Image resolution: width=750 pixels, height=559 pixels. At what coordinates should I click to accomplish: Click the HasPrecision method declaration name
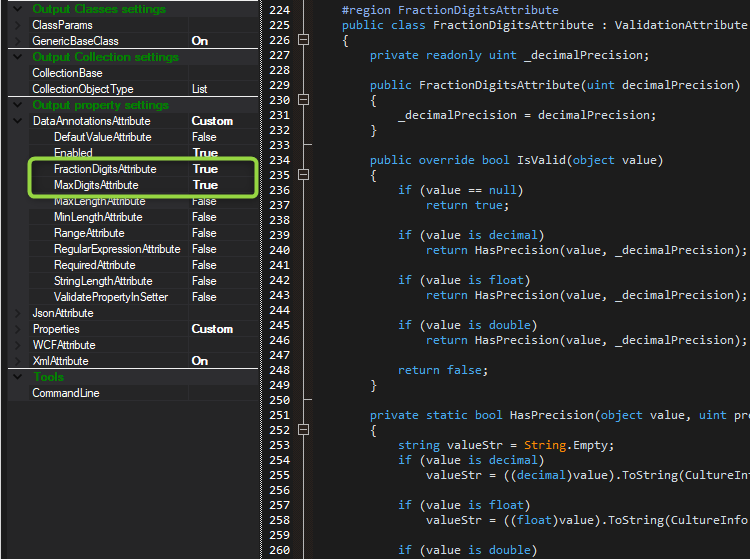point(551,415)
